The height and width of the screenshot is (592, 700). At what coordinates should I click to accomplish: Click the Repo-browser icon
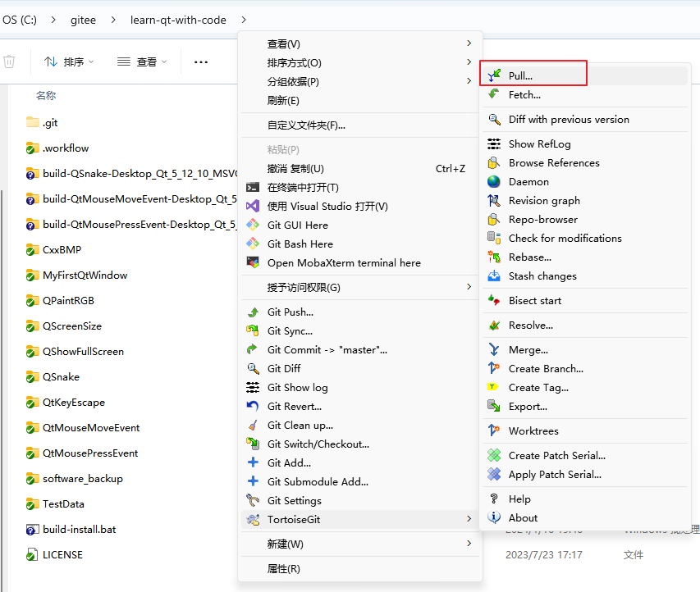[494, 219]
